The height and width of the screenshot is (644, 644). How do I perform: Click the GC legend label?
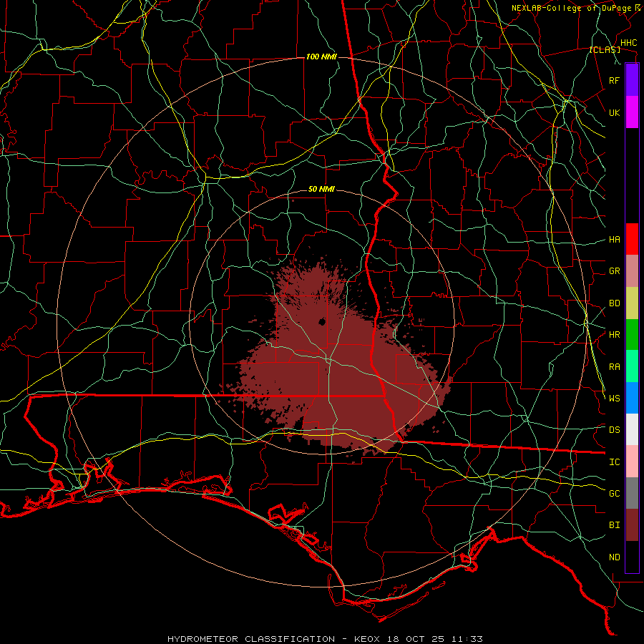[615, 494]
